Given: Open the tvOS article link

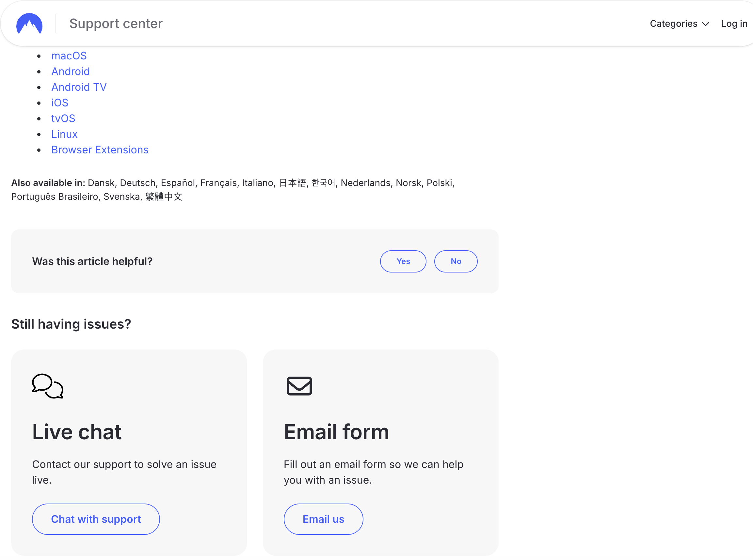Looking at the screenshot, I should [63, 118].
